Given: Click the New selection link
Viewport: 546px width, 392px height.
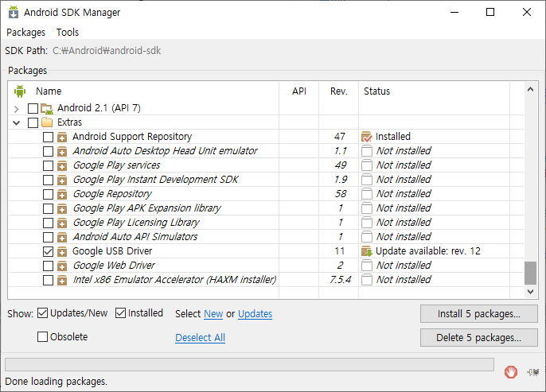Looking at the screenshot, I should pos(213,314).
